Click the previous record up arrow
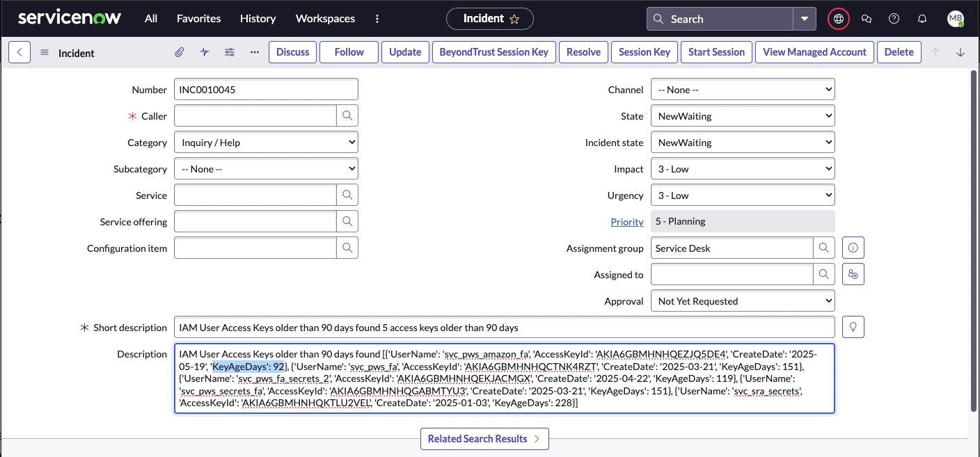Viewport: 980px width, 457px height. pyautogui.click(x=935, y=52)
